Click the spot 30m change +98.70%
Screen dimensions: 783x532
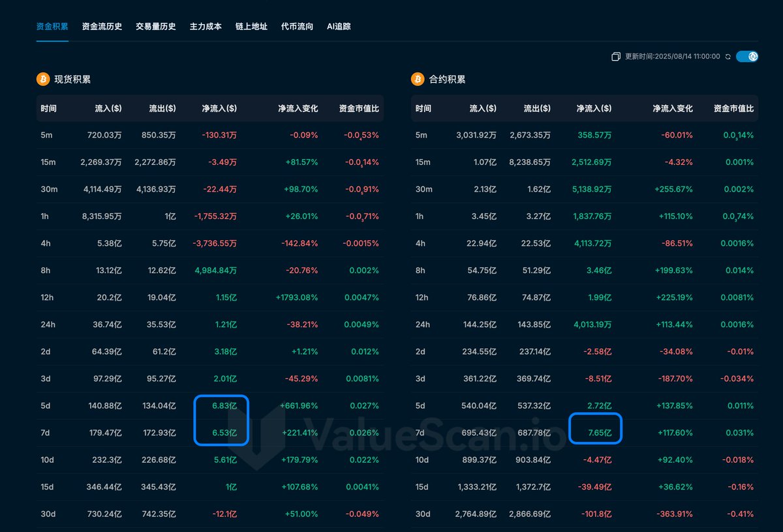coord(301,189)
